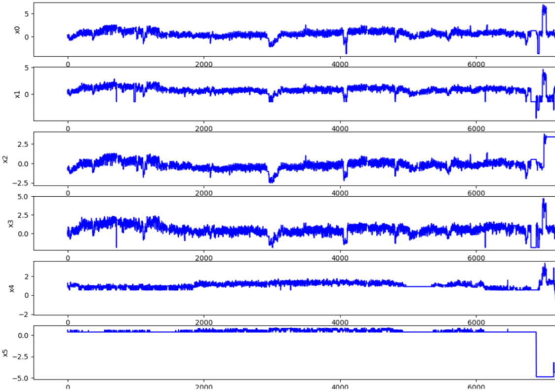Viewport: 555px width, 392px height.
Task: Click the -2.5 y-tick on the x2 plot
Action: [x=21, y=183]
